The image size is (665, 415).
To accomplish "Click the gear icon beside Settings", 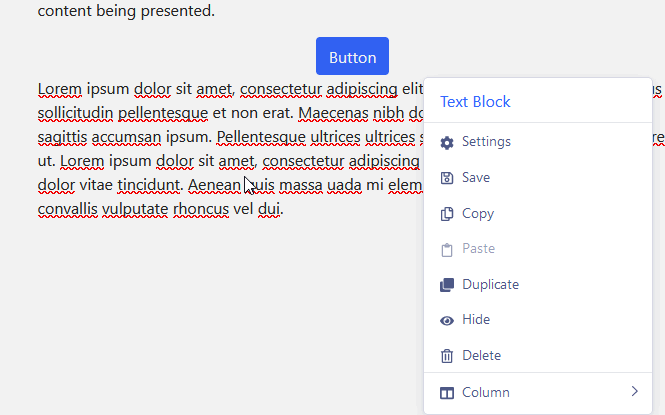I will point(447,142).
